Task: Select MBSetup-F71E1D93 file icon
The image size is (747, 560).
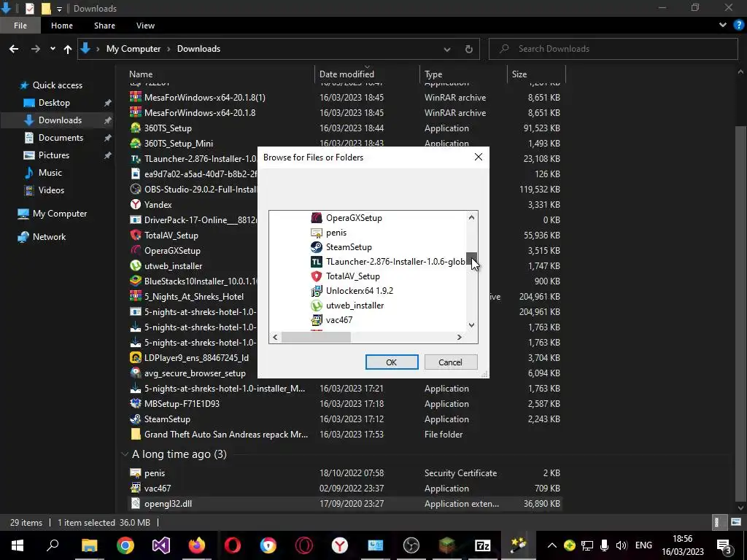Action: pos(136,404)
